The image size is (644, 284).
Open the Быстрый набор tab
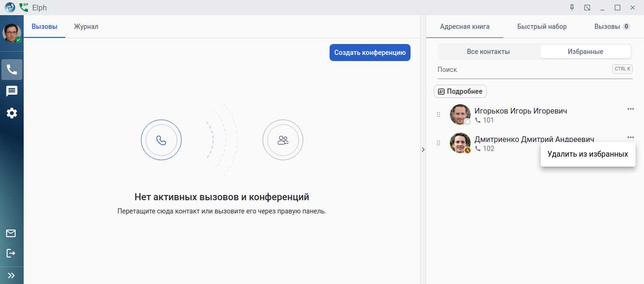(x=542, y=27)
